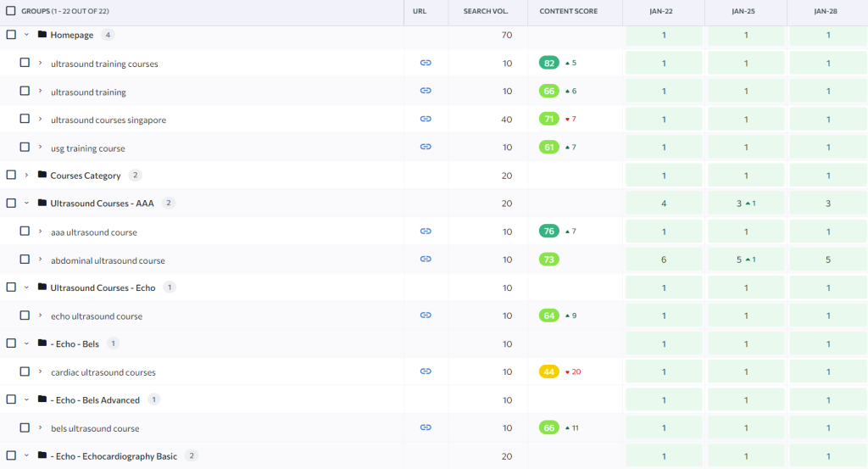Sort by Search Vol. column header
Image resolution: width=868 pixels, height=469 pixels.
[487, 11]
